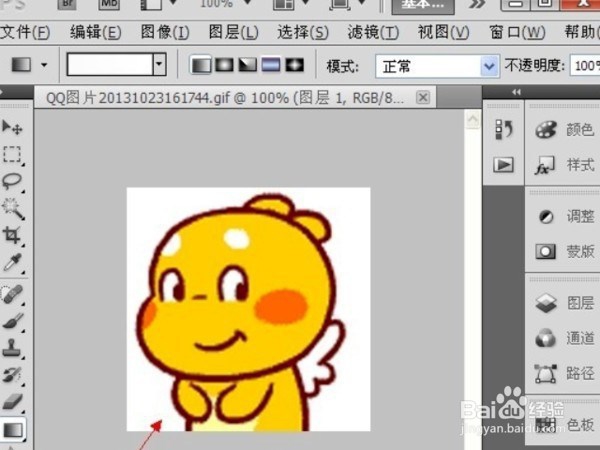This screenshot has height=450, width=600.
Task: Click the gradient preview swatch to edit
Action: [110, 64]
